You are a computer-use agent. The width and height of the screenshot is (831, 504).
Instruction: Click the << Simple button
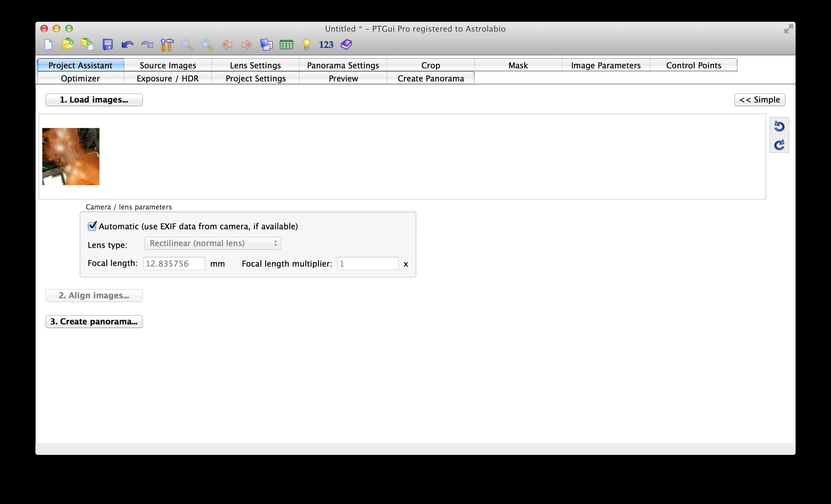(x=760, y=100)
